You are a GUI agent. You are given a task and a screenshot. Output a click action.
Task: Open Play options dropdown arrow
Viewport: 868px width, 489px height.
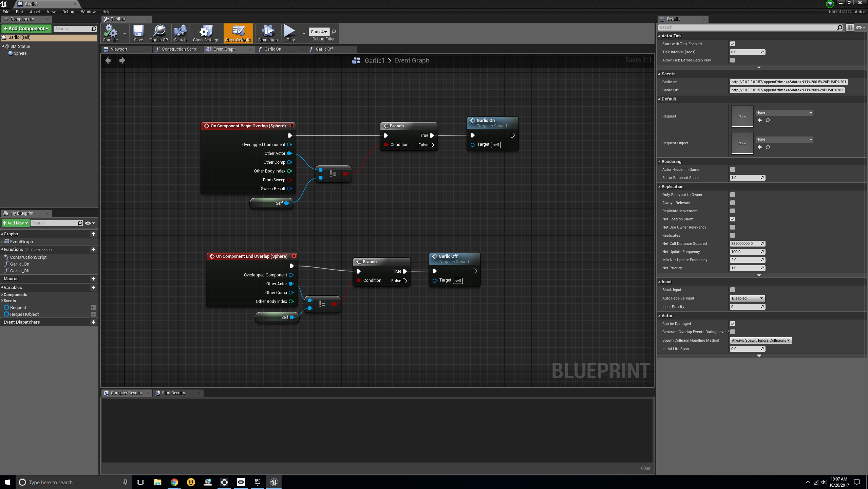pos(304,33)
